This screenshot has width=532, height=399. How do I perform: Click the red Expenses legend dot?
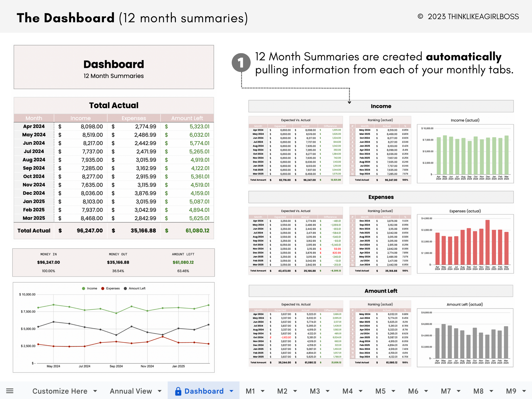point(103,289)
